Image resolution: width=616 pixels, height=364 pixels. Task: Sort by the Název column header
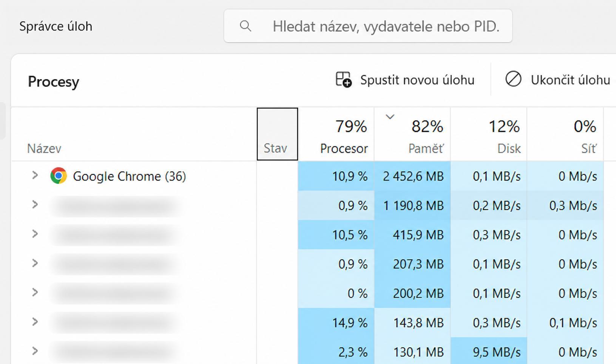click(134, 134)
